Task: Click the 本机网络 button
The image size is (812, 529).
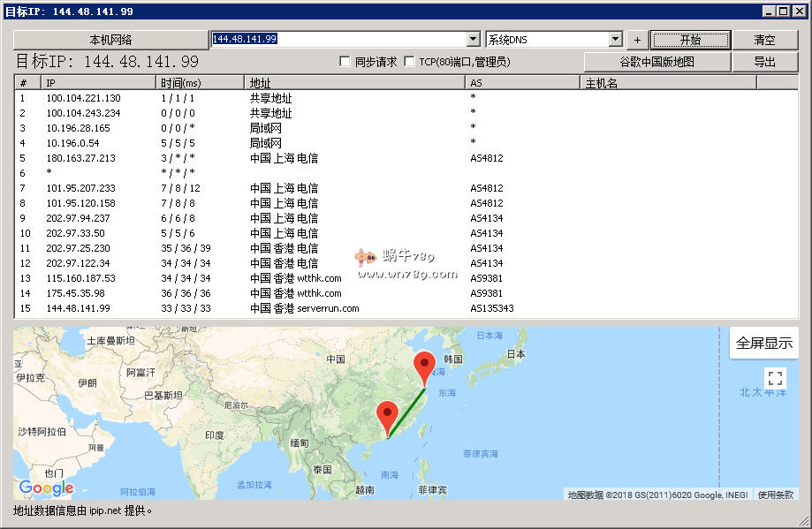Action: pos(110,40)
